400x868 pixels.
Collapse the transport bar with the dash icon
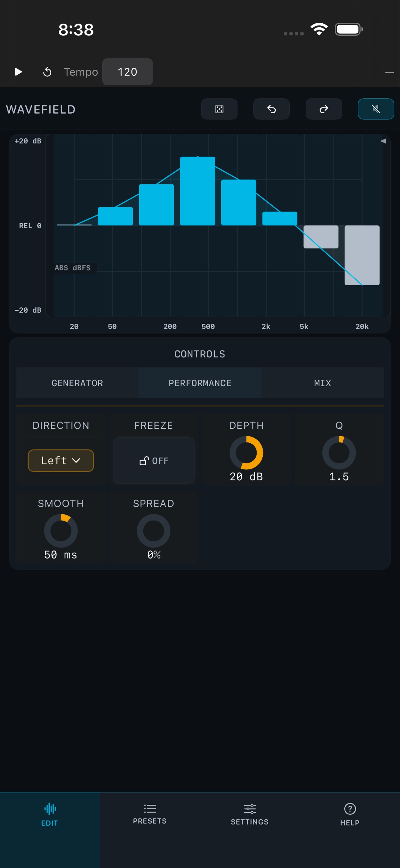click(389, 72)
